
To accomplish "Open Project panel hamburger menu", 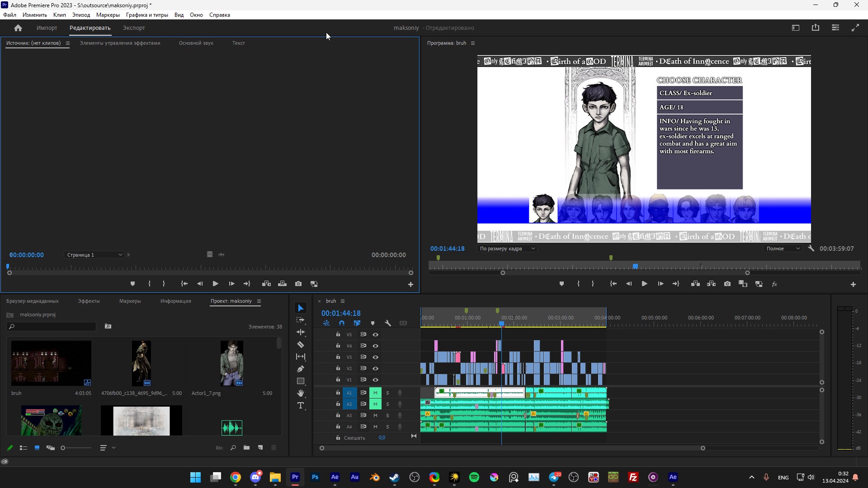I will coord(259,301).
